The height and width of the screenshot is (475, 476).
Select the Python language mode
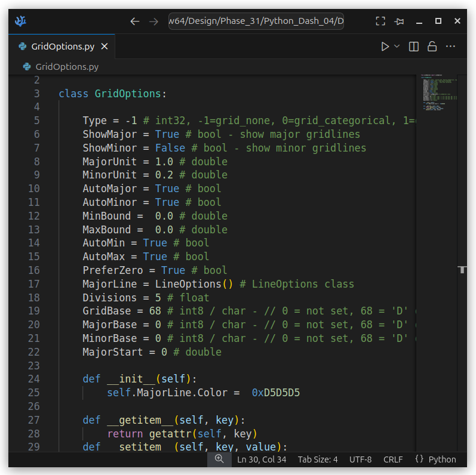click(x=442, y=459)
